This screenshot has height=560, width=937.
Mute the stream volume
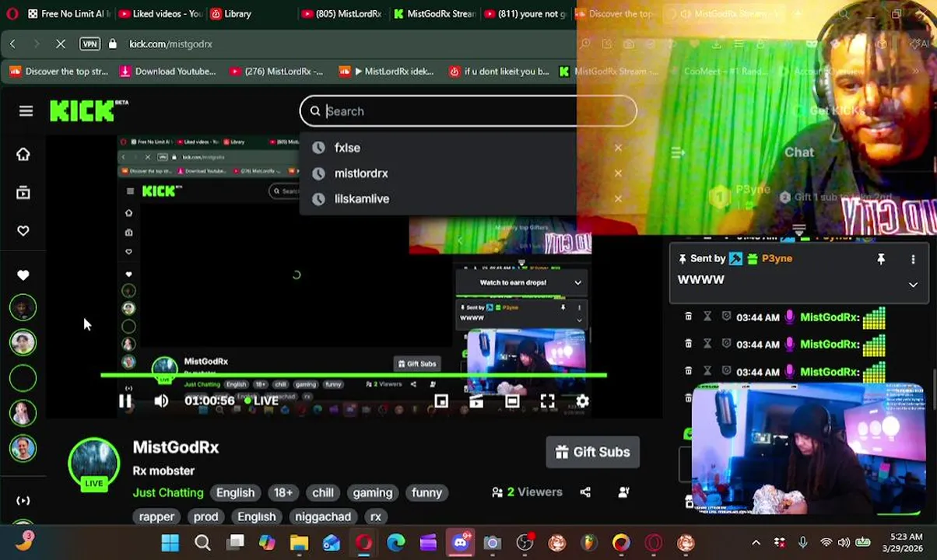pyautogui.click(x=161, y=401)
